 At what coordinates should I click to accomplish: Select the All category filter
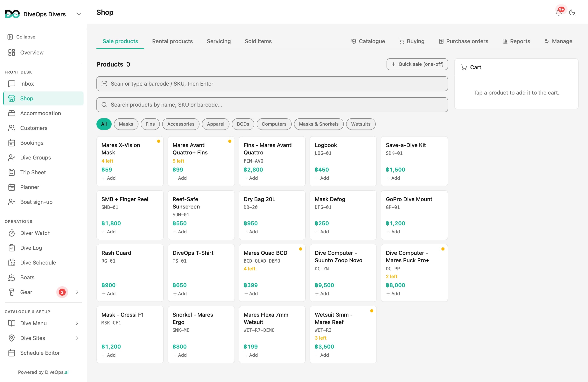point(104,124)
